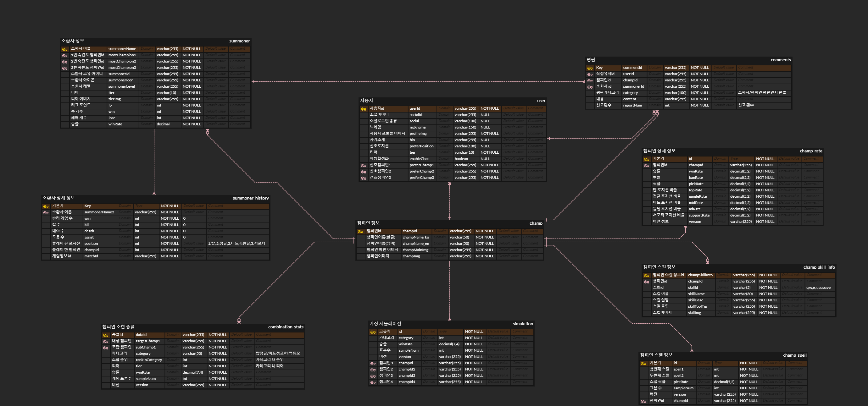Image resolution: width=868 pixels, height=406 pixels.
Task: Click primary key icon beside champSkillInfo row
Action: [646, 275]
